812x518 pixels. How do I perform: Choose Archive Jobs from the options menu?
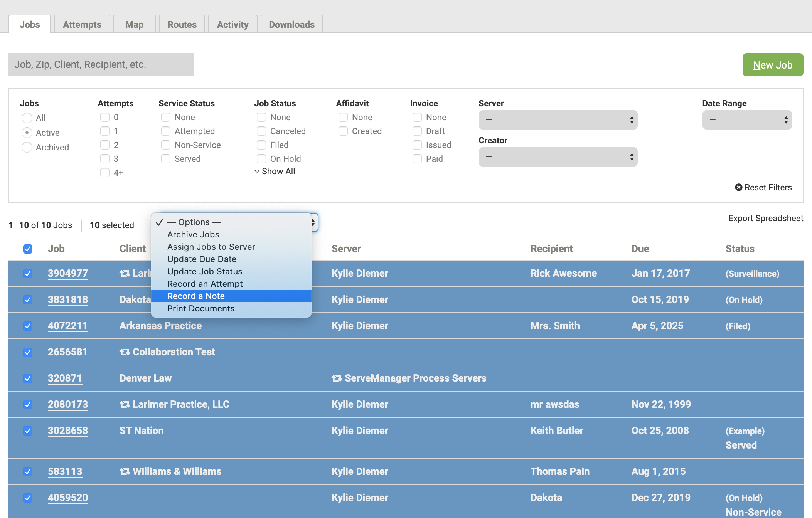(x=231, y=234)
